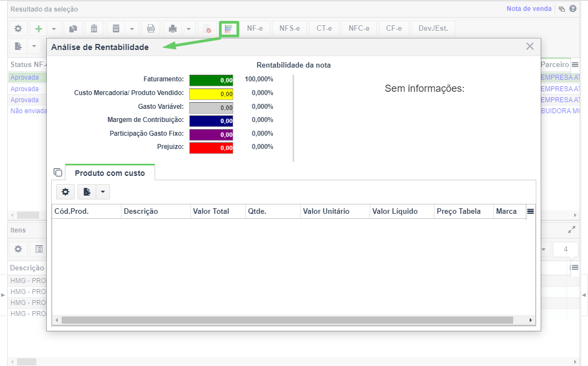Expand the export dropdown in the dialog grid toolbar
Viewport: 588px width, 366px height.
click(x=103, y=192)
